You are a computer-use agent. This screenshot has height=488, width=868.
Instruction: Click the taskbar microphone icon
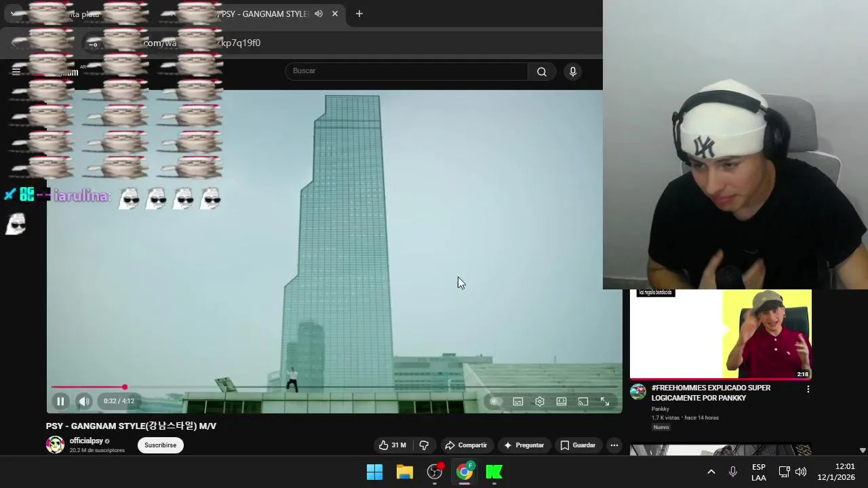[x=733, y=472]
